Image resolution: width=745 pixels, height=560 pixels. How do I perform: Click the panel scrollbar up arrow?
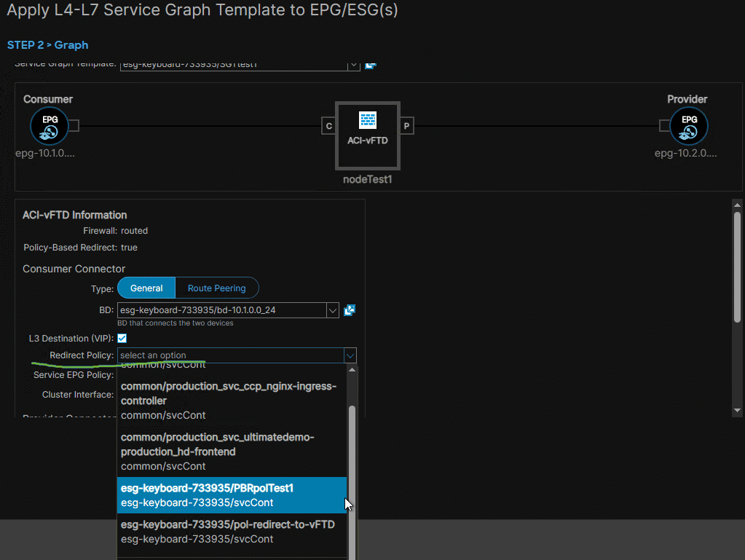[737, 205]
